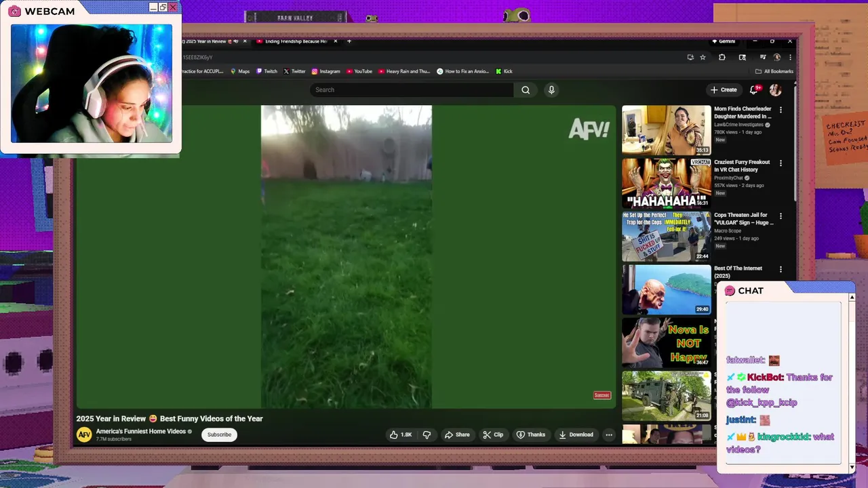868x488 pixels.
Task: Click the chat panel scroll up arrow
Action: click(x=852, y=298)
